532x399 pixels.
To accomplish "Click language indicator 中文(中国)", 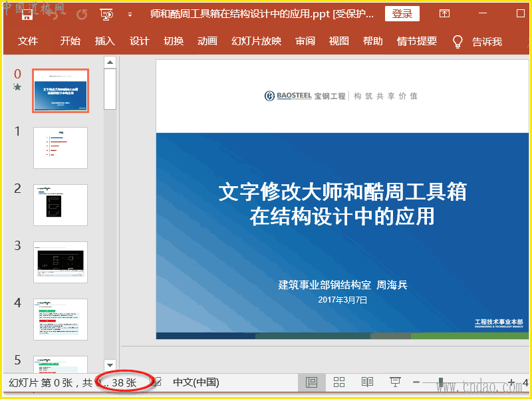I will click(x=196, y=382).
